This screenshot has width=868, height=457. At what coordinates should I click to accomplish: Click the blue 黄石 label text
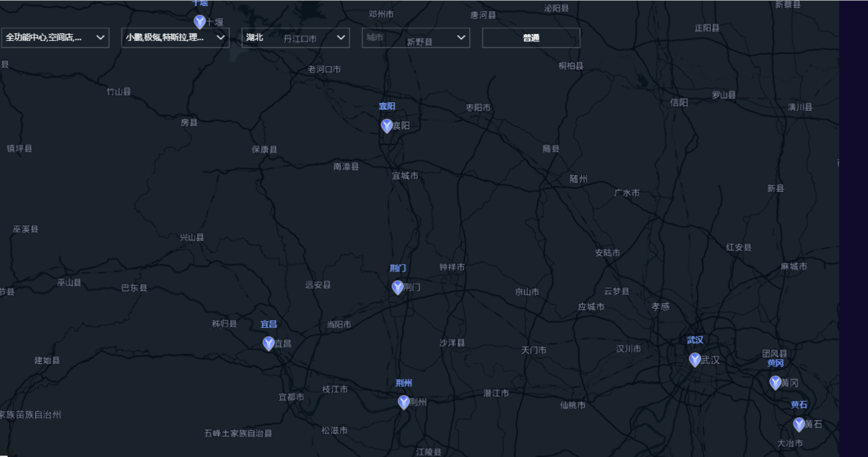pyautogui.click(x=799, y=405)
